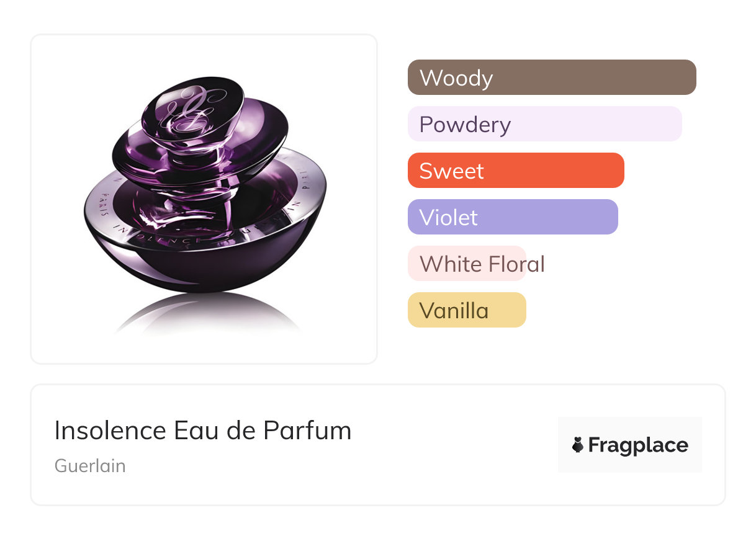Select the pink White Floral accord bar
Viewport: 756px width, 536px height.
tap(467, 264)
